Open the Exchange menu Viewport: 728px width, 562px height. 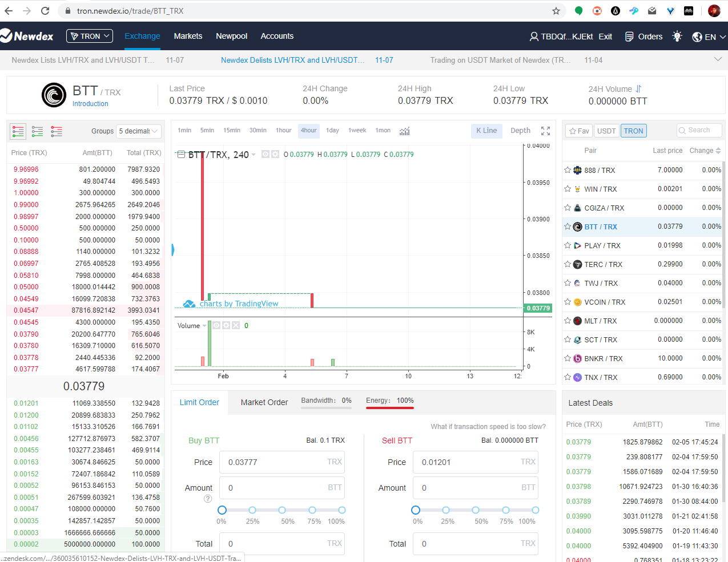point(142,36)
